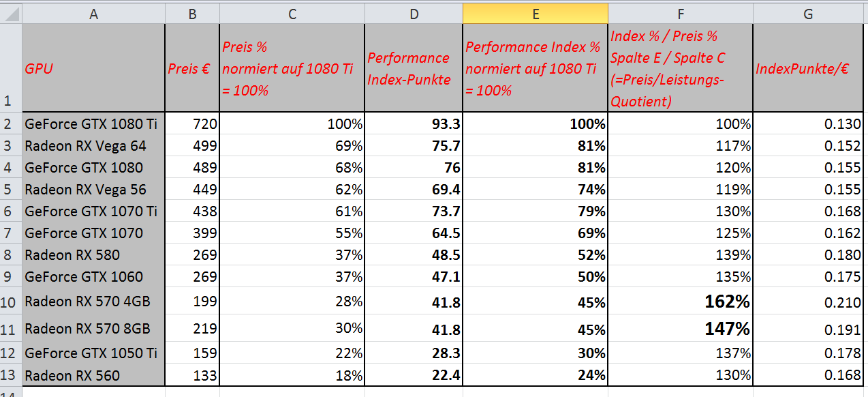The height and width of the screenshot is (397, 868).
Task: Select column B header
Action: pos(192,14)
